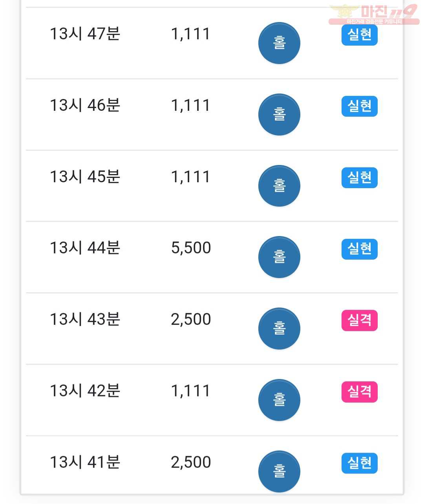
Task: Select the blue 실현 badge at 13시 45분
Action: (360, 178)
